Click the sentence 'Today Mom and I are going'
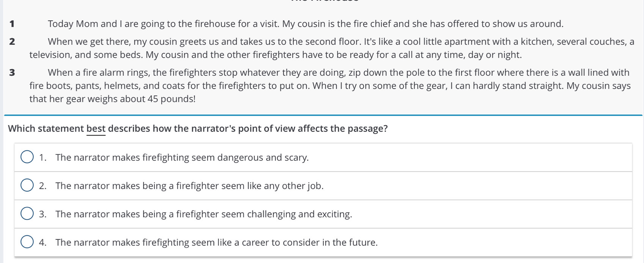Image resolution: width=644 pixels, height=263 pixels. pyautogui.click(x=106, y=24)
